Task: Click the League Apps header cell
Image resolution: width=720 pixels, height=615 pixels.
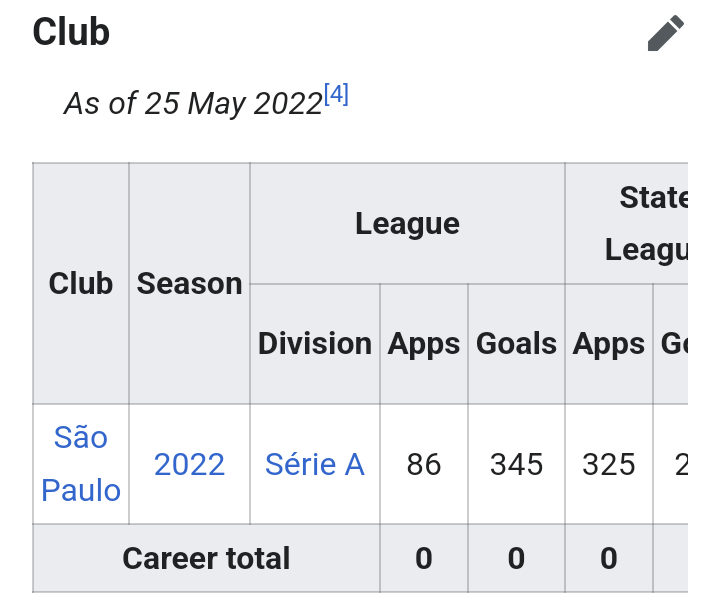Action: pos(424,344)
